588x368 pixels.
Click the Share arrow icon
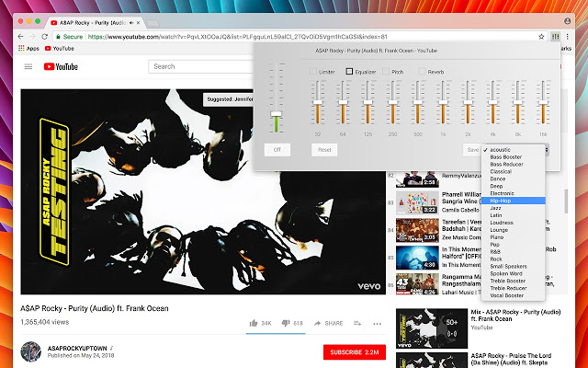[x=318, y=323]
